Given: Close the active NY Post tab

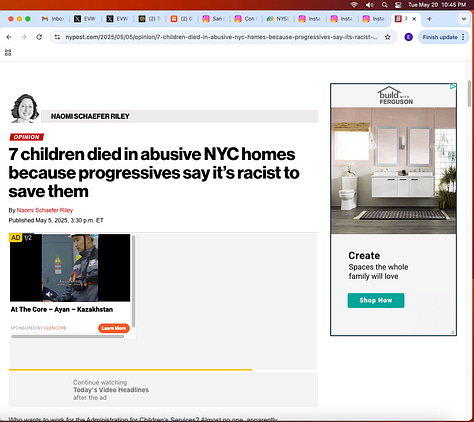Looking at the screenshot, I should pyautogui.click(x=414, y=19).
